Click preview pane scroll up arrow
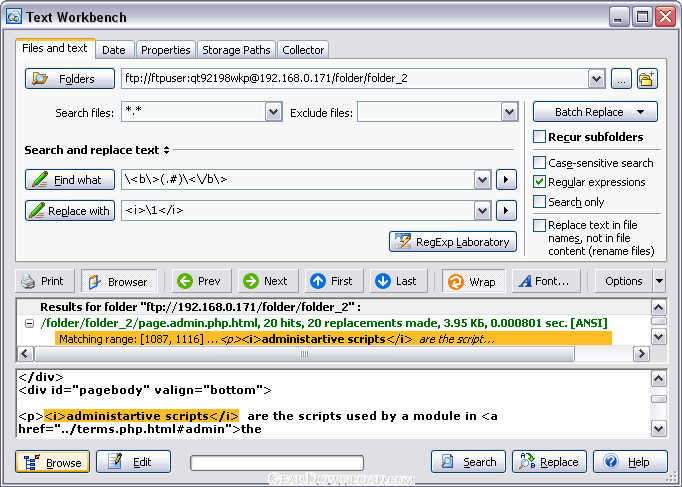 659,379
